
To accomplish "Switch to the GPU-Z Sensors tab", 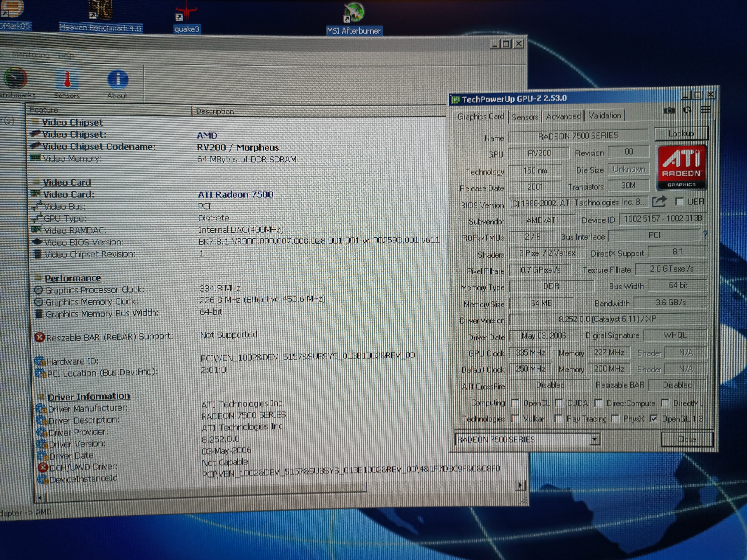I will click(525, 117).
